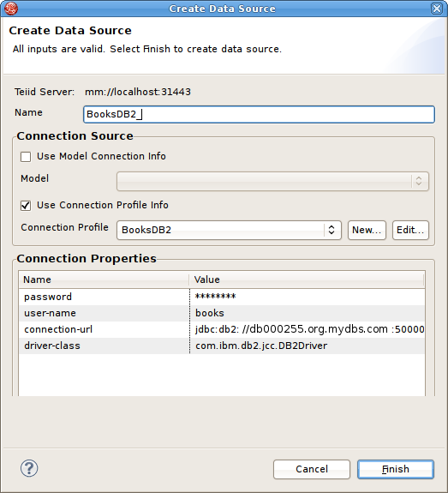Viewport: 448px width, 493px height.
Task: Click the Edit... connection profile button
Action: [x=410, y=230]
